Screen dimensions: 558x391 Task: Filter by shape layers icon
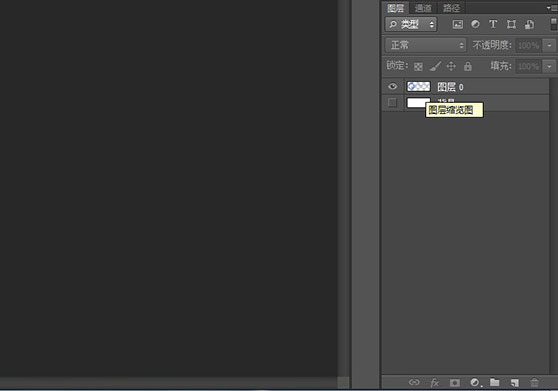pyautogui.click(x=511, y=24)
